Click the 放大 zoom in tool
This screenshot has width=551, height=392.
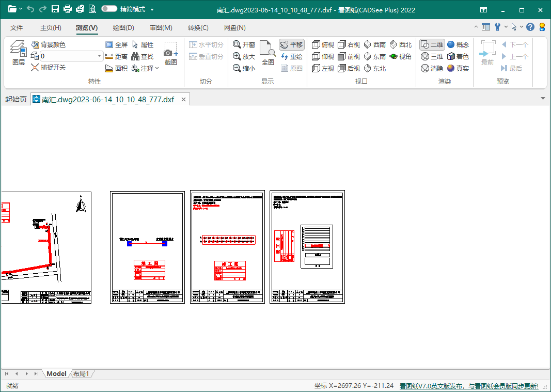(244, 57)
